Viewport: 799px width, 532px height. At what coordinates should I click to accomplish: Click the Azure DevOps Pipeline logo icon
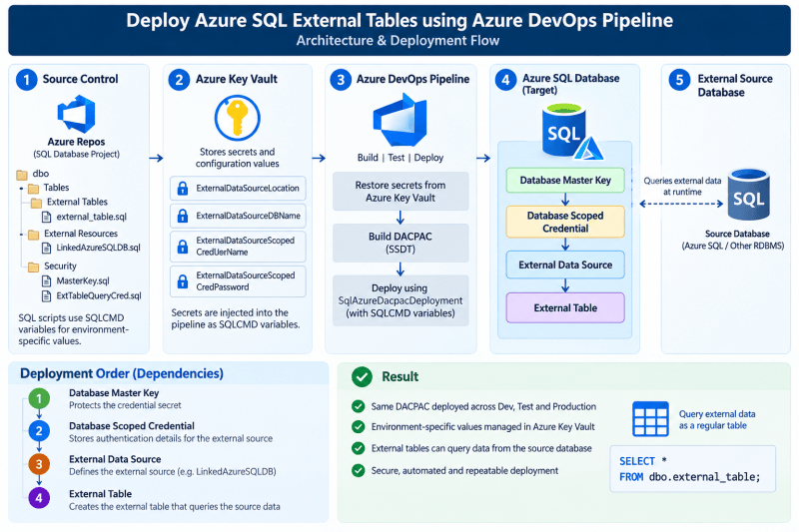(400, 120)
